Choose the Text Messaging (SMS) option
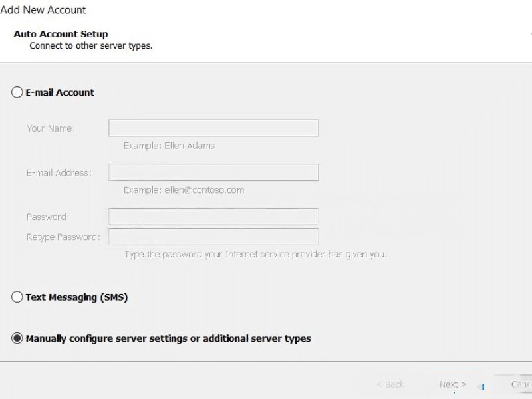This screenshot has width=532, height=399. [x=17, y=297]
